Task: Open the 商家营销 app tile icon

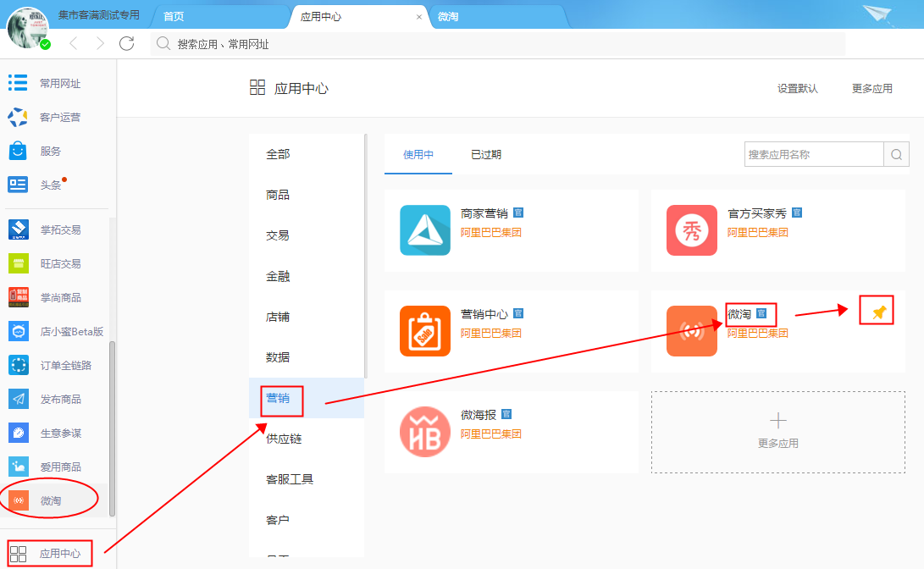Action: coord(425,229)
